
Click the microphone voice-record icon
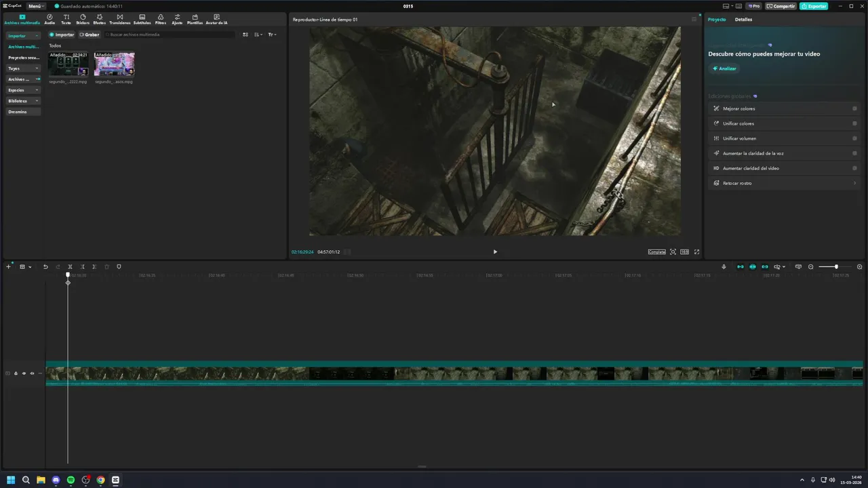tap(724, 267)
